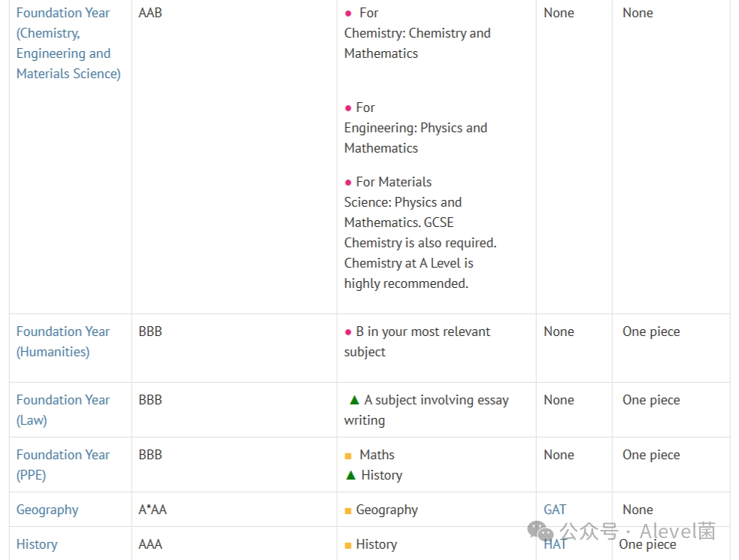The width and height of the screenshot is (739, 560).
Task: Click the green triangle icon beside History
Action: [x=350, y=475]
